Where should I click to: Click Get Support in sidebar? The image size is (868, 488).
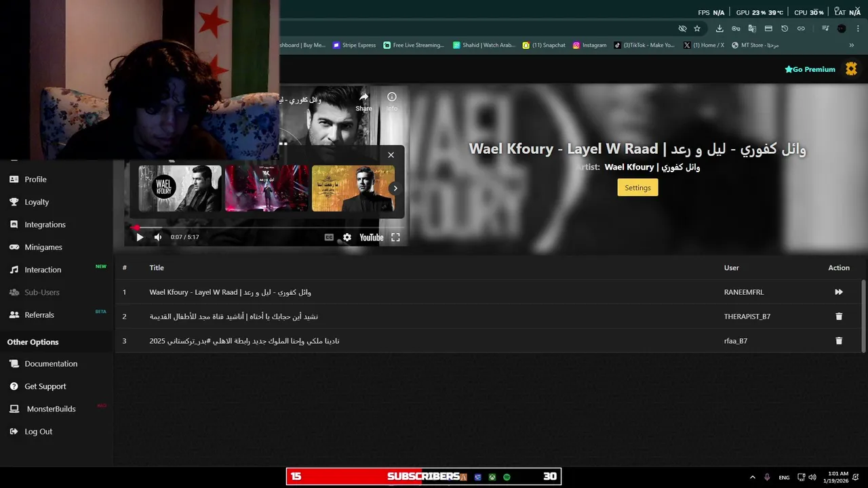click(45, 386)
